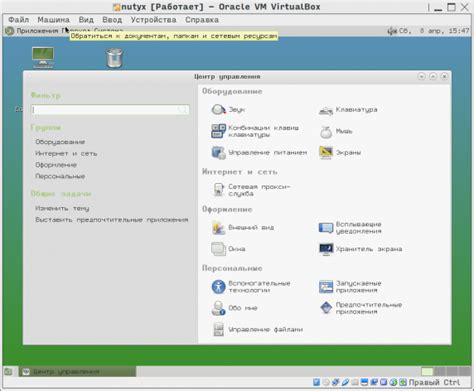474x391 pixels.
Task: Click the volume icon in top panel
Action: (392, 31)
